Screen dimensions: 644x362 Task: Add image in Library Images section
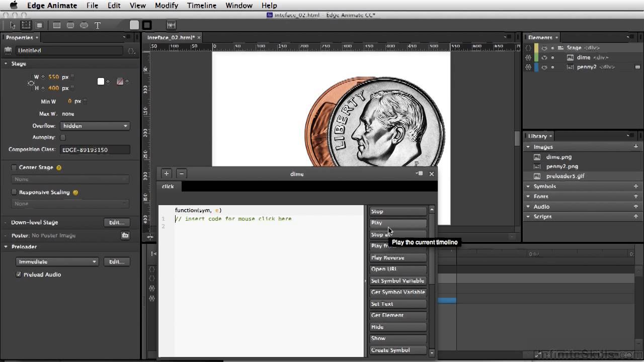[x=636, y=147]
